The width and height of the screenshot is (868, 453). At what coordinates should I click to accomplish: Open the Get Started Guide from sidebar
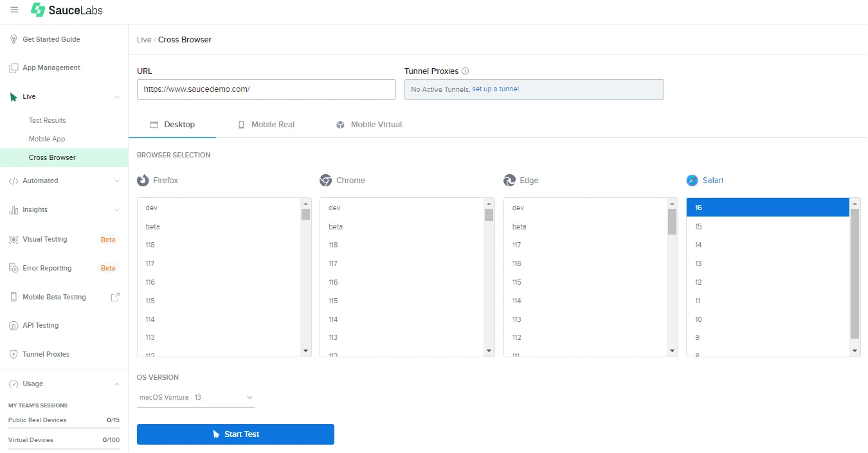(x=51, y=39)
